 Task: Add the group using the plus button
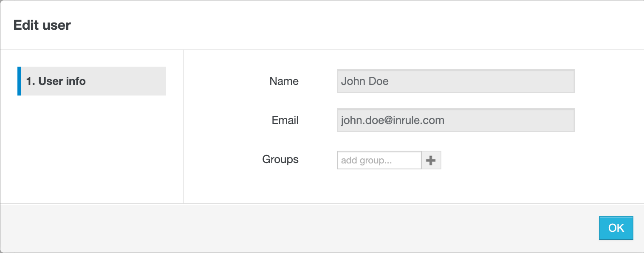point(431,160)
